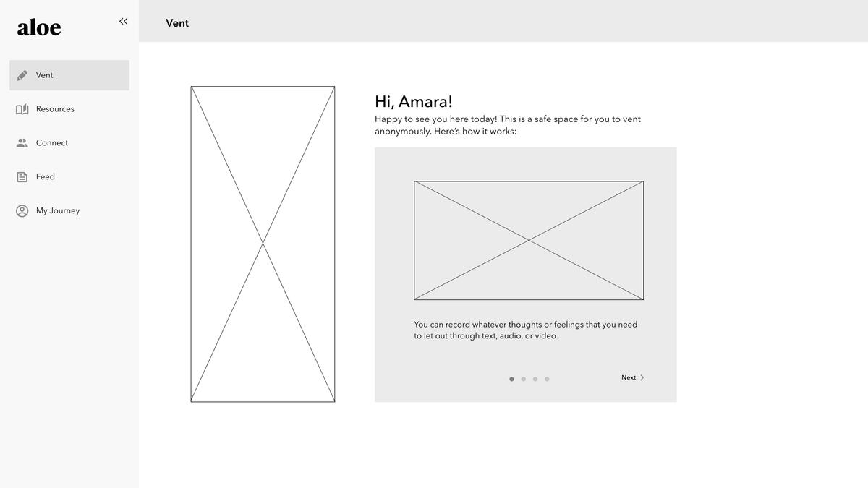Screen dimensions: 868x488
Task: Click the tall portrait image placeholder
Action: pyautogui.click(x=263, y=244)
